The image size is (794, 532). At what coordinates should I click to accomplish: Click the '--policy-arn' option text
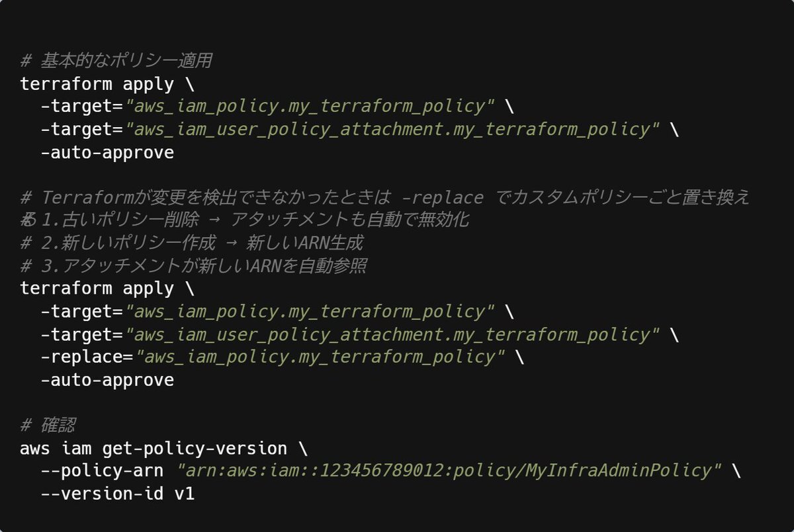point(102,471)
